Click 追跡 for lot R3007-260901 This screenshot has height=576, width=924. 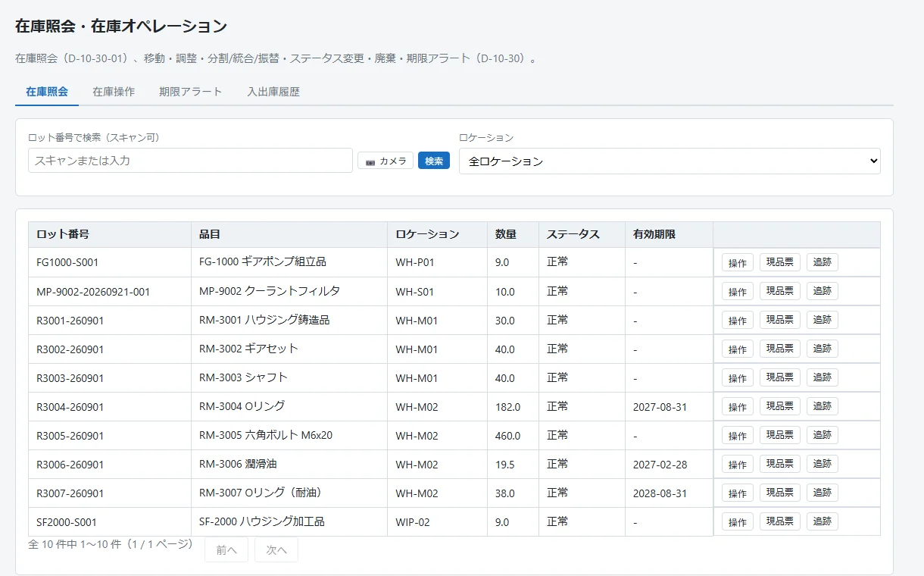click(823, 493)
